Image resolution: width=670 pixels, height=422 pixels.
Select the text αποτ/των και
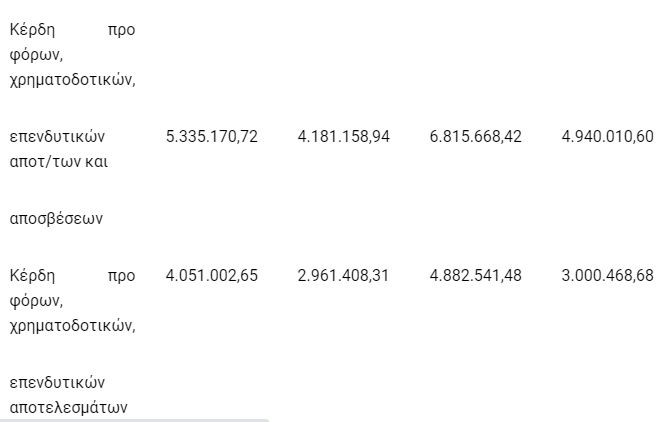[x=59, y=162]
